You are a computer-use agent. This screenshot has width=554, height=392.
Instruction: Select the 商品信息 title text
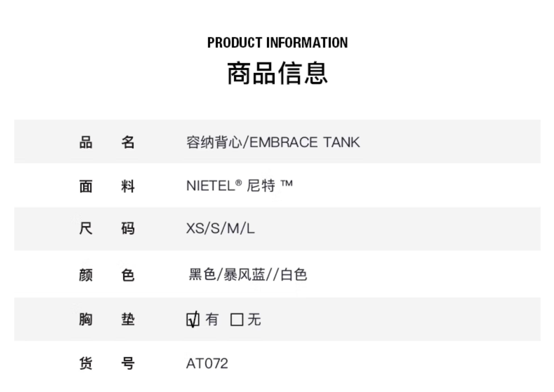pyautogui.click(x=277, y=73)
